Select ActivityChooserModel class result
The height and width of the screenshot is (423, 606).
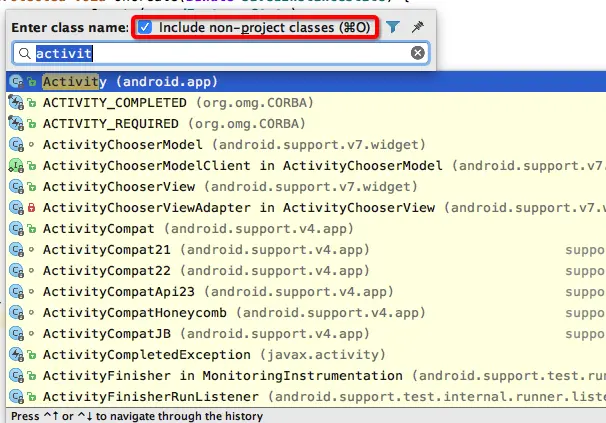click(306, 145)
